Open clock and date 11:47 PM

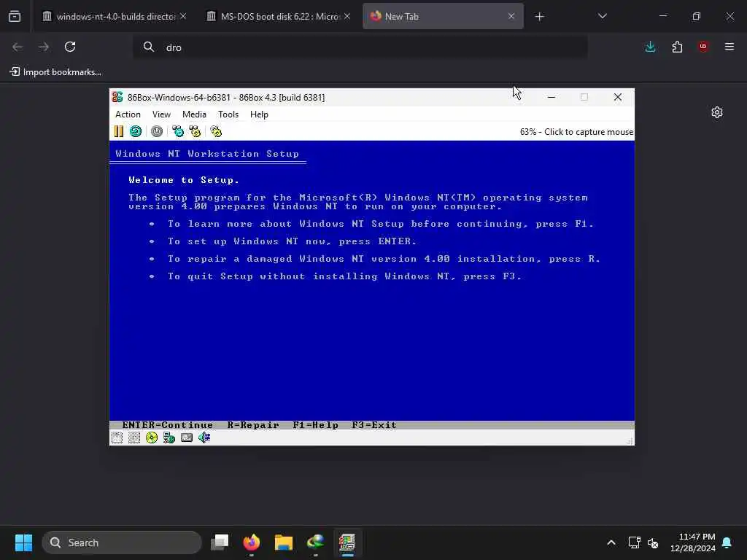(693, 542)
